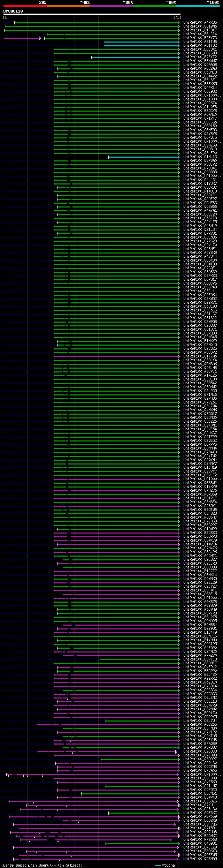
Task: Select the UniRef100_Q638W2 label
Action: pyautogui.click(x=200, y=483)
